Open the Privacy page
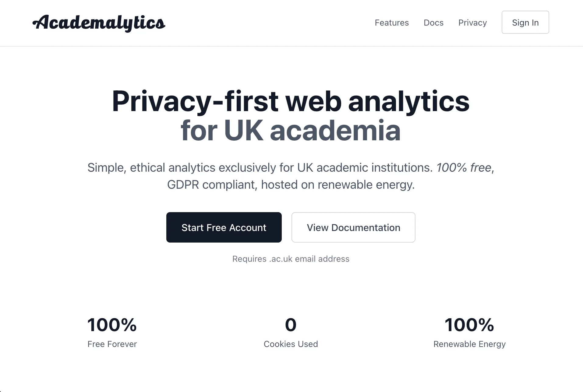 click(472, 23)
